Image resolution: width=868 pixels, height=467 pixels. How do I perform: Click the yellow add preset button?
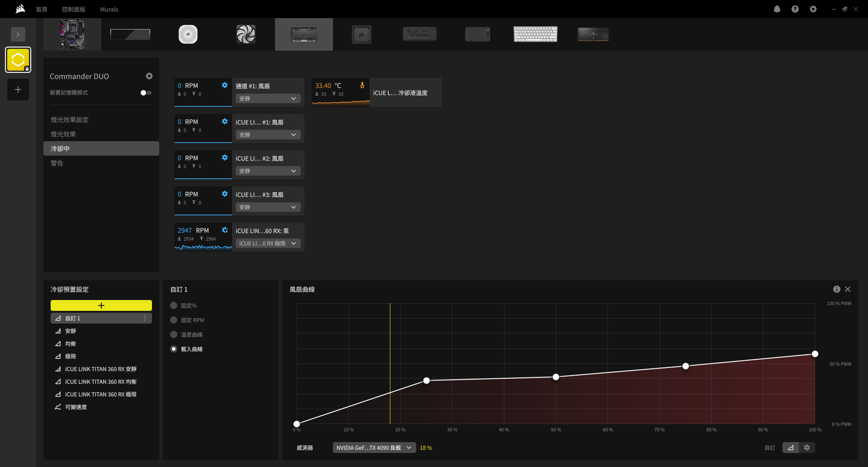click(101, 305)
